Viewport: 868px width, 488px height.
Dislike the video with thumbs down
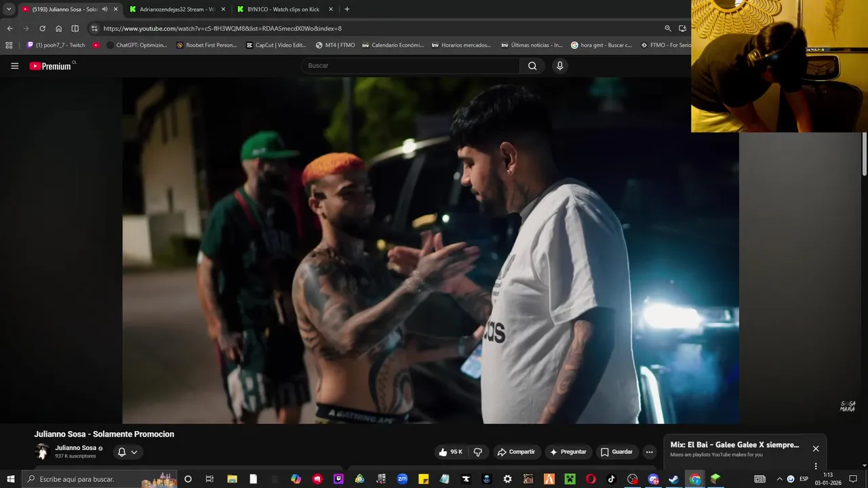tap(477, 452)
